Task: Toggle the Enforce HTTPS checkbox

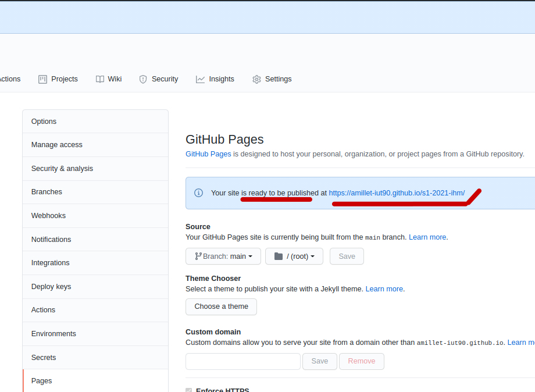Action: pos(188,390)
